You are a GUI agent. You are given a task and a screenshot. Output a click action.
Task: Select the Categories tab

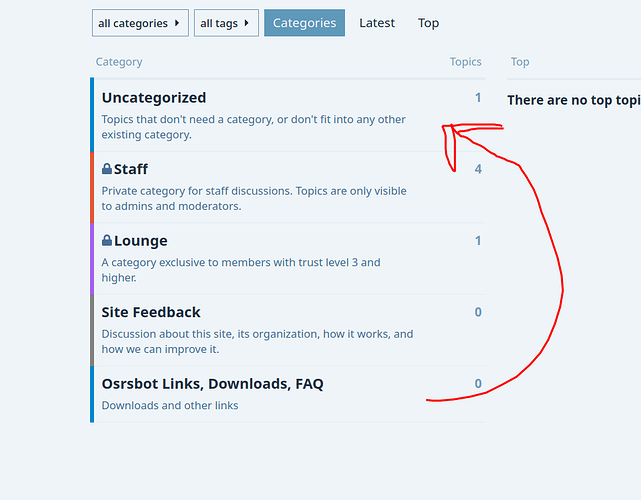point(305,23)
